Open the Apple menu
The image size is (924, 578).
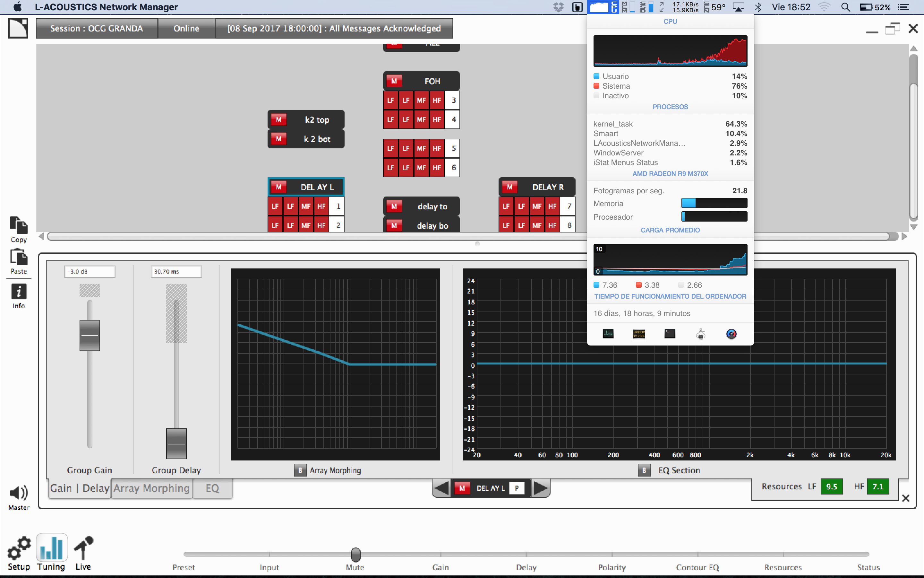(x=18, y=7)
